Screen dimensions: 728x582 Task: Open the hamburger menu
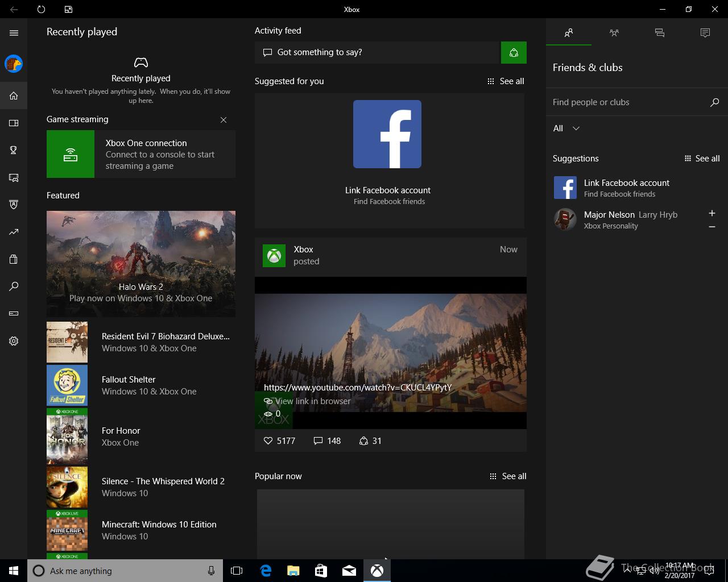coord(14,33)
